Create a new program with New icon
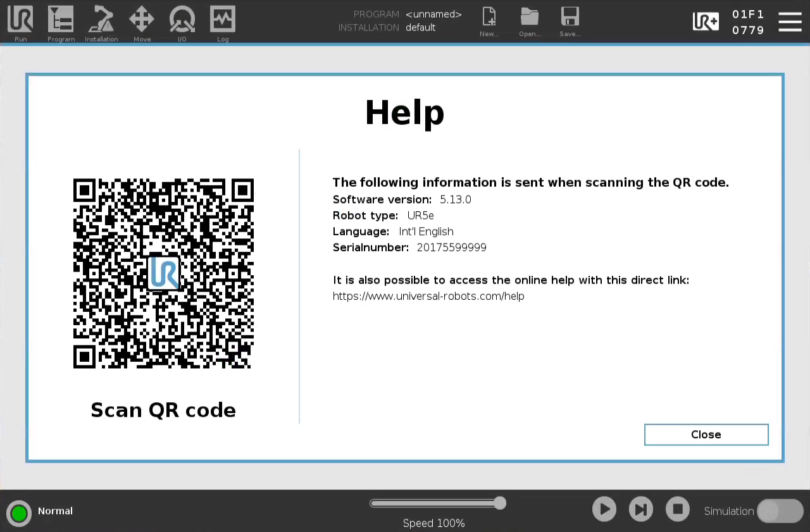 pyautogui.click(x=489, y=22)
